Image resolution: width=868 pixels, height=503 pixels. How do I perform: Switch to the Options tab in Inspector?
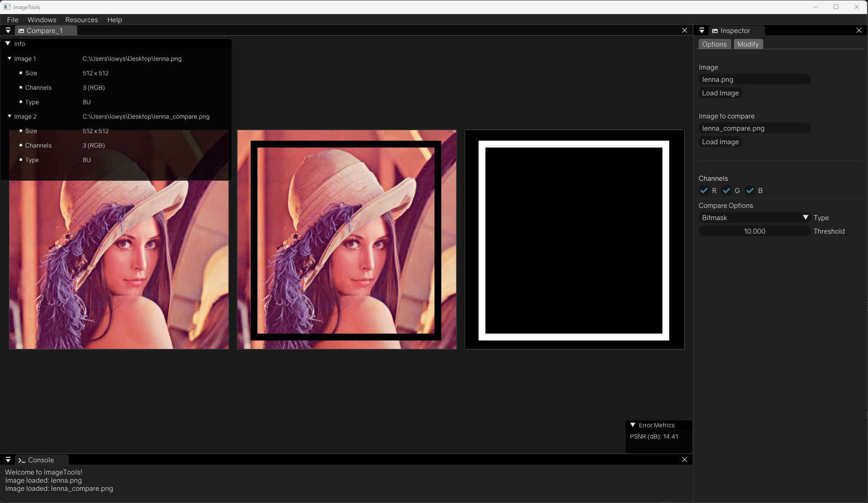[x=714, y=44]
